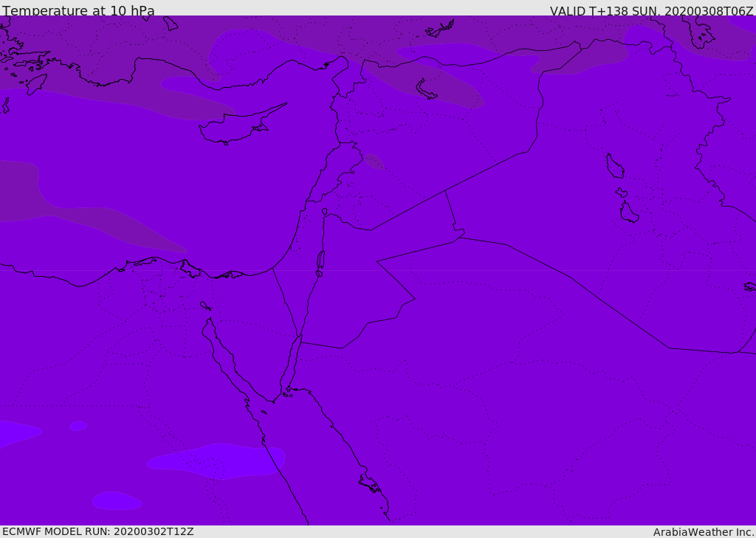Image resolution: width=756 pixels, height=538 pixels.
Task: Click the 'ArabiaWeather Inc.' credit text
Action: coord(703,532)
